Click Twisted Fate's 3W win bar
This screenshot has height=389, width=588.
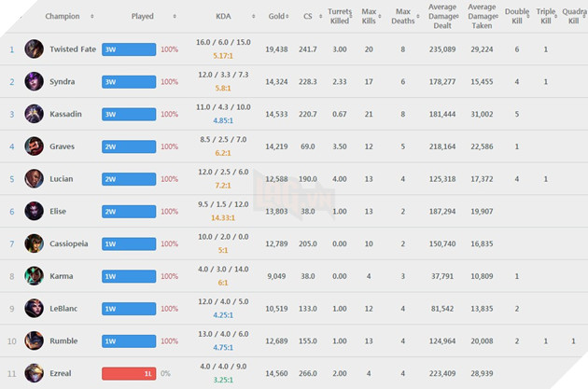(x=129, y=49)
